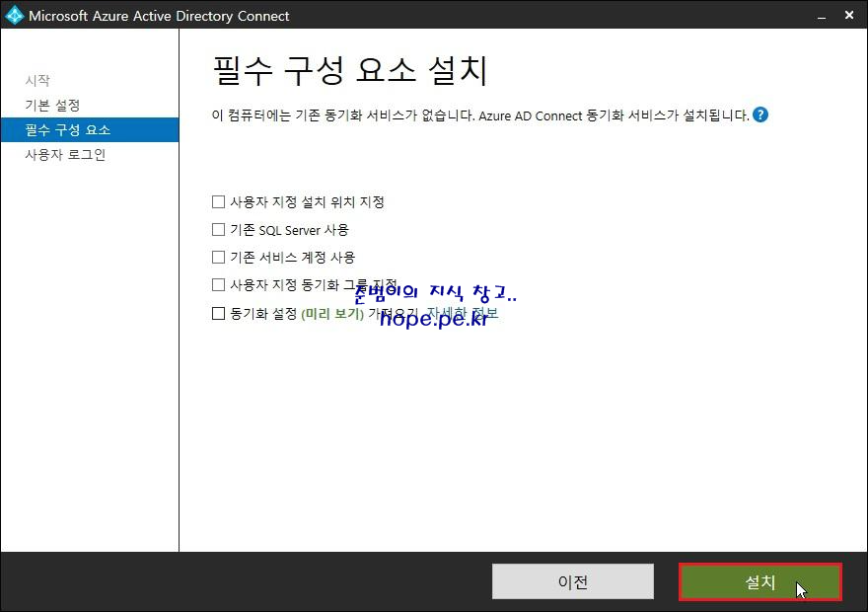Check the 기존 SQL Server 사용 option

click(218, 229)
